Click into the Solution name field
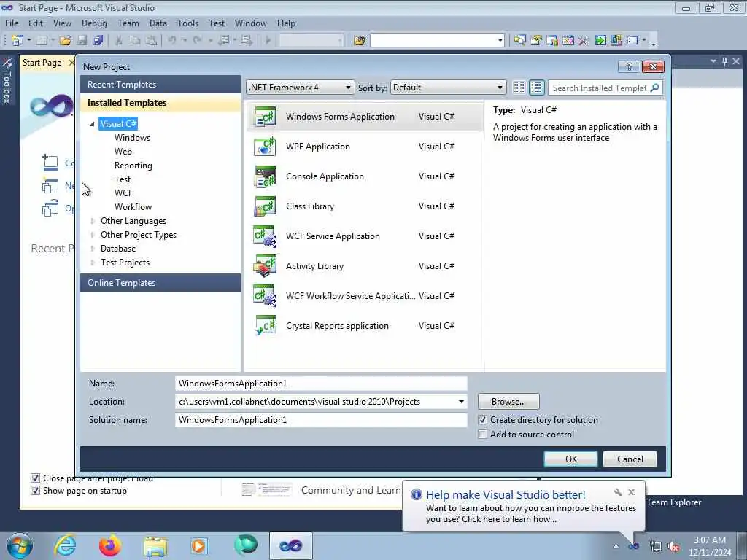 coord(321,420)
